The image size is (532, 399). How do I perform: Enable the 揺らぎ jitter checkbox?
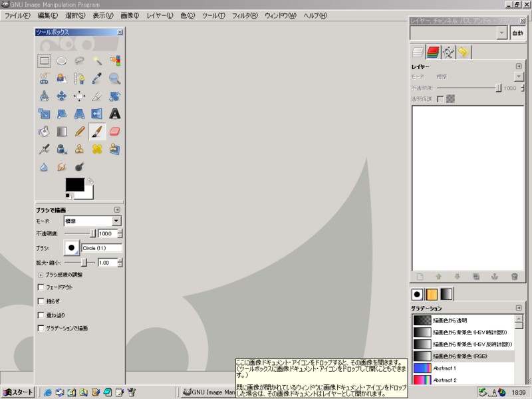pyautogui.click(x=41, y=301)
